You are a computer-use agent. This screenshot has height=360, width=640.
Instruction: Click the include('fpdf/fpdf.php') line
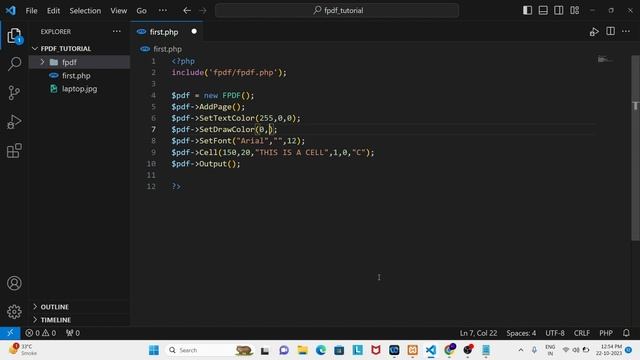229,72
